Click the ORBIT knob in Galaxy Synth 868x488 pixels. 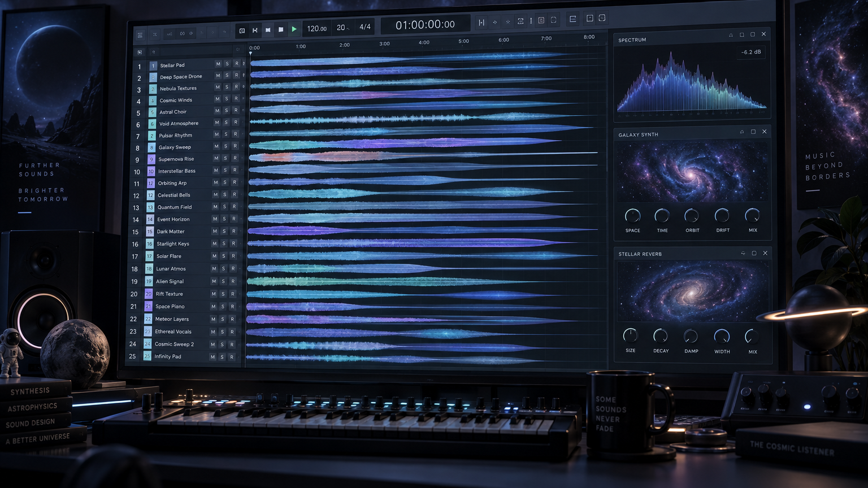point(692,216)
